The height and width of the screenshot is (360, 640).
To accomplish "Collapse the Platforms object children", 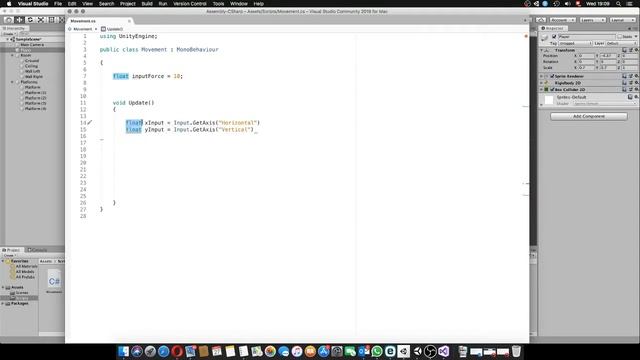I will (x=12, y=82).
